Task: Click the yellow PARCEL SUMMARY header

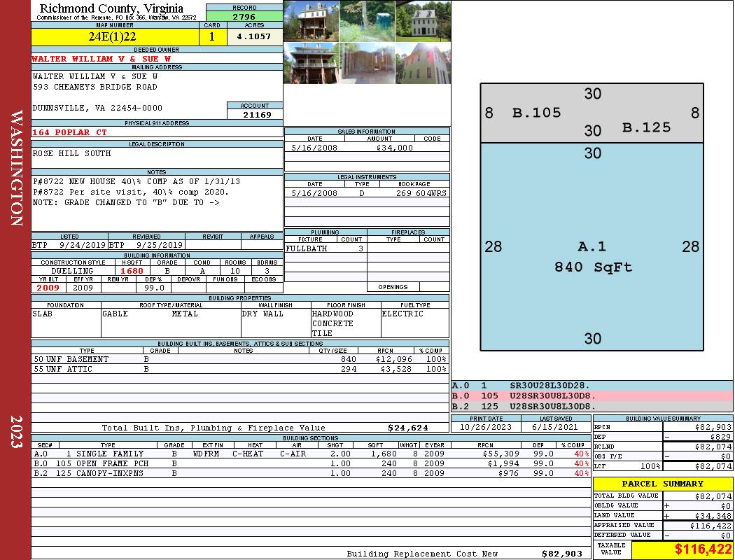Action: [x=662, y=484]
